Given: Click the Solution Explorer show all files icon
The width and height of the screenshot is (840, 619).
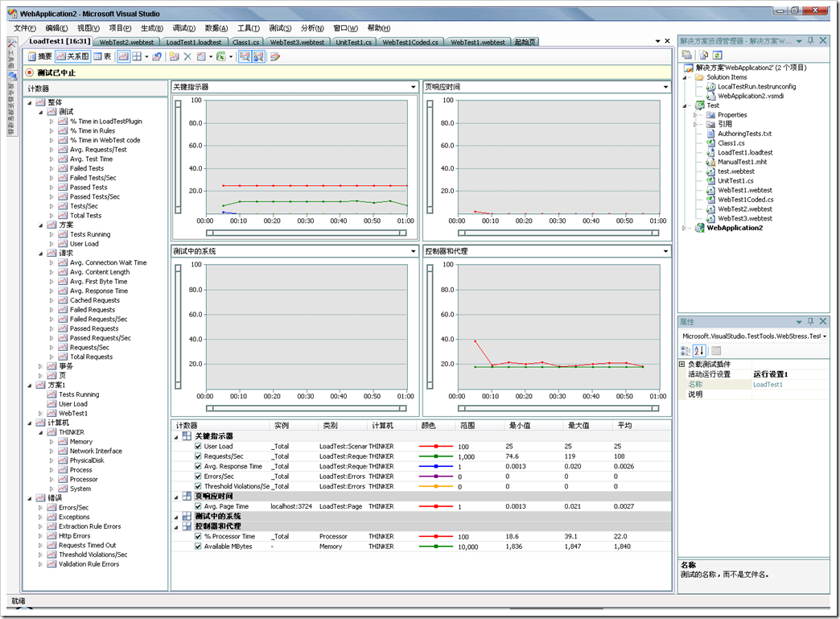Looking at the screenshot, I should click(704, 55).
